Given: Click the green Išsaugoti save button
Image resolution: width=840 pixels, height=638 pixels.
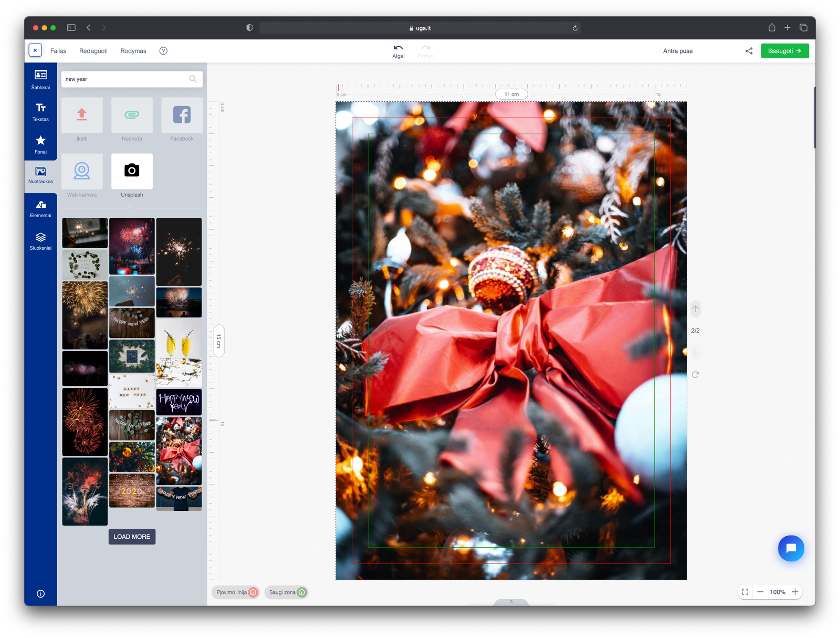Looking at the screenshot, I should [785, 51].
